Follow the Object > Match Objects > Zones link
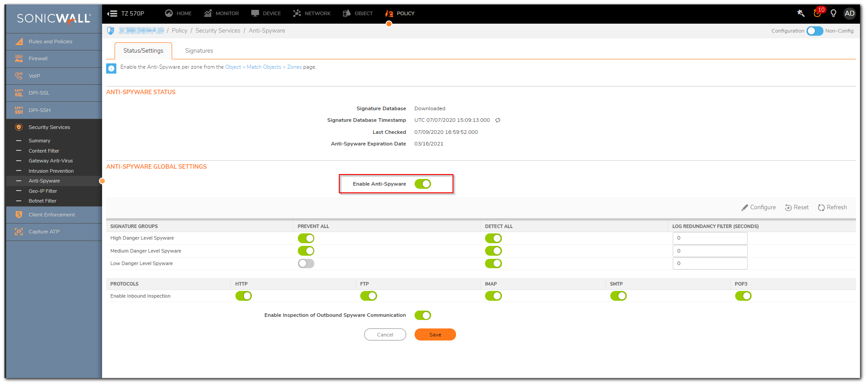Image resolution: width=868 pixels, height=386 pixels. [263, 67]
